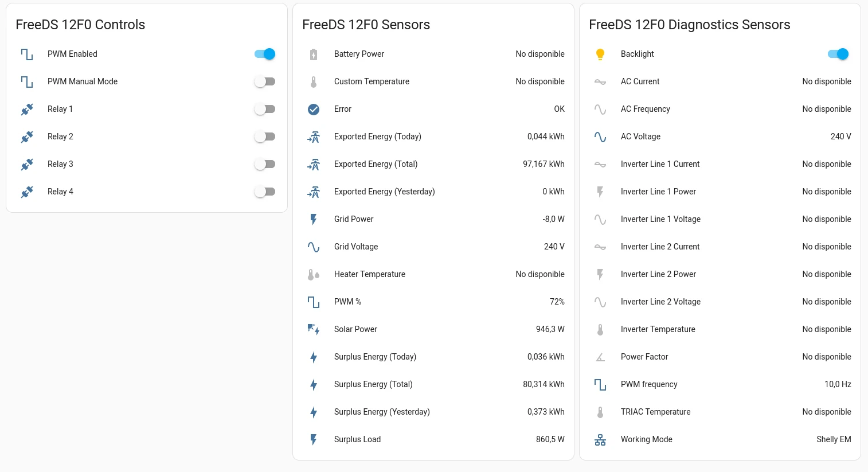Open the Exported Energy (Yesterday) entity
The image size is (868, 472).
pyautogui.click(x=433, y=192)
